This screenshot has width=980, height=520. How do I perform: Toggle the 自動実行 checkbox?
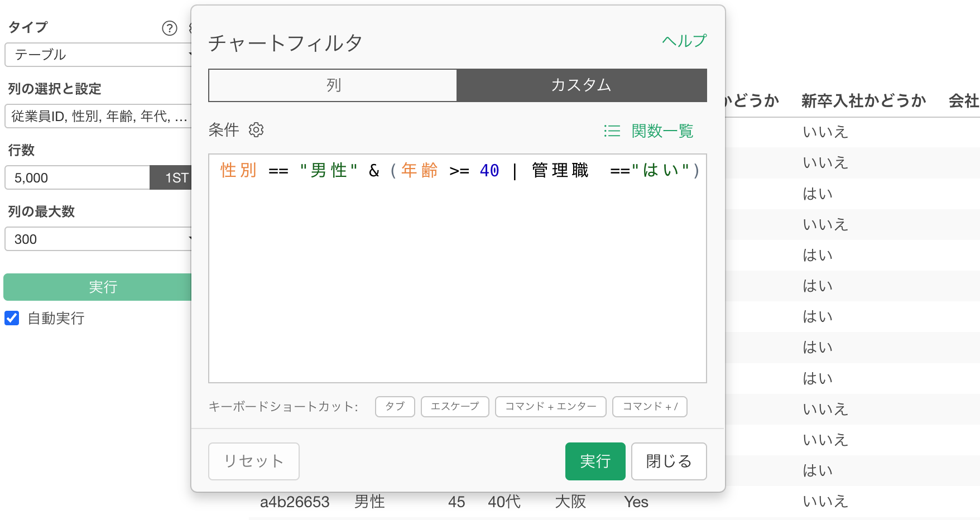coord(12,318)
